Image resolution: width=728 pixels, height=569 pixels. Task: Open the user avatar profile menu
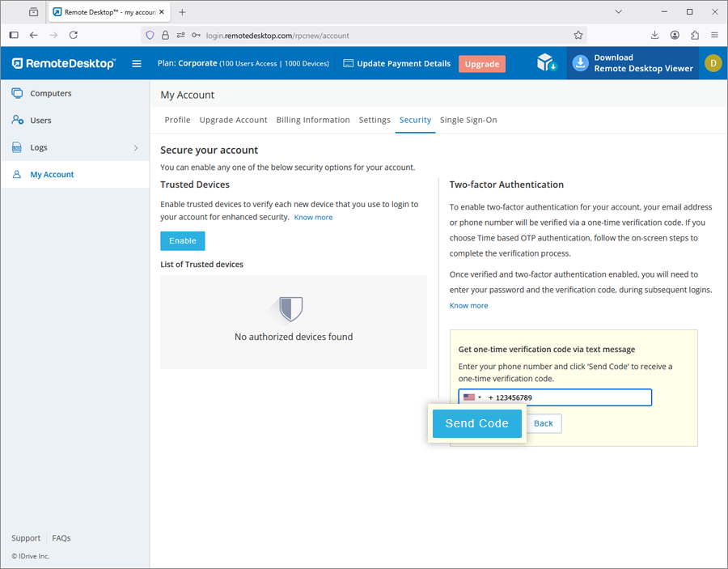(713, 63)
